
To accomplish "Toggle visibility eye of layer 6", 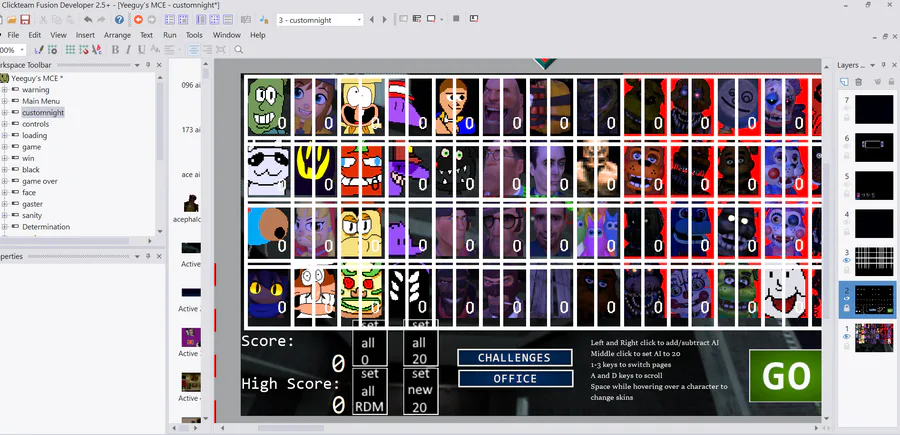I will (847, 147).
